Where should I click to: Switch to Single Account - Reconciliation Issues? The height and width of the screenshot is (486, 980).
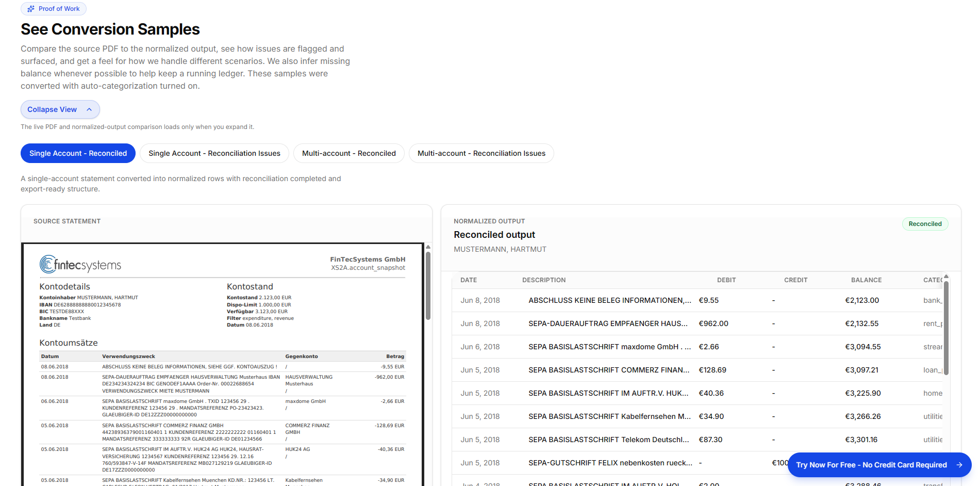click(x=214, y=153)
